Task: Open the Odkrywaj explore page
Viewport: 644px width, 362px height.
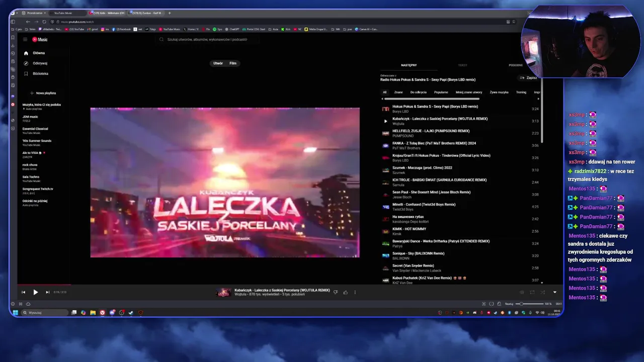Action: (x=39, y=63)
